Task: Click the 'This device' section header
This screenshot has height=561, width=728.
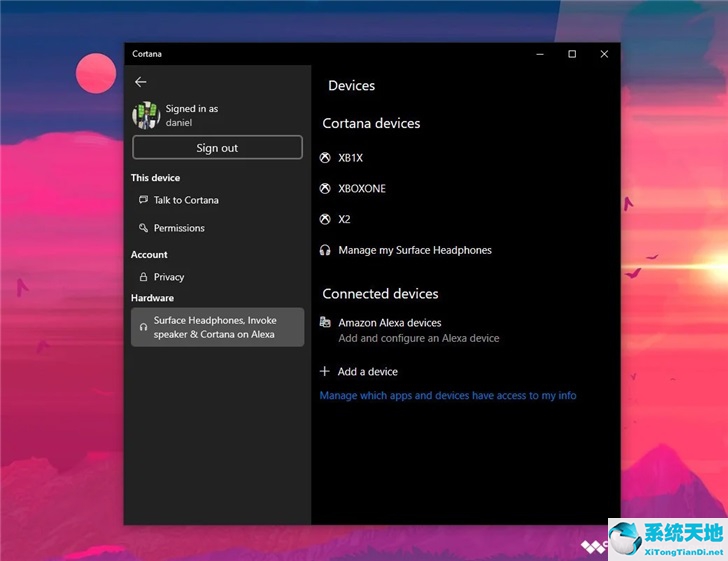Action: tap(156, 178)
